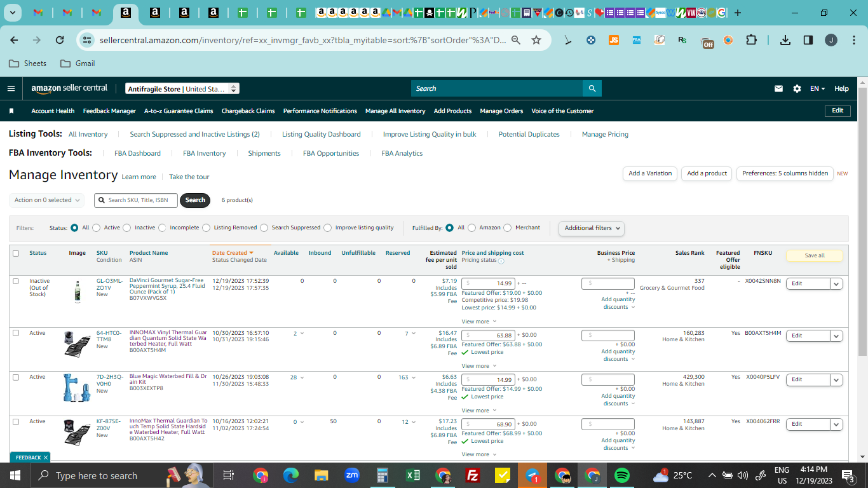Open the Edit dropdown arrow for FNSKU X0042SNN8N

[x=836, y=284]
